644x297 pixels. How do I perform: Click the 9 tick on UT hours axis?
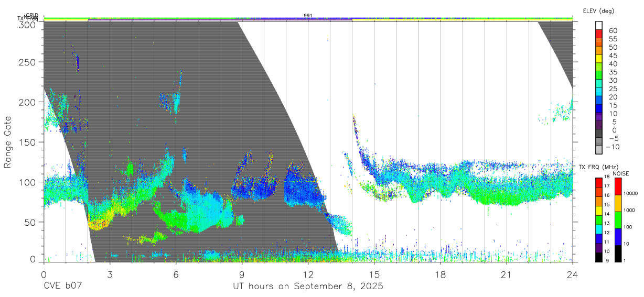[x=242, y=274]
